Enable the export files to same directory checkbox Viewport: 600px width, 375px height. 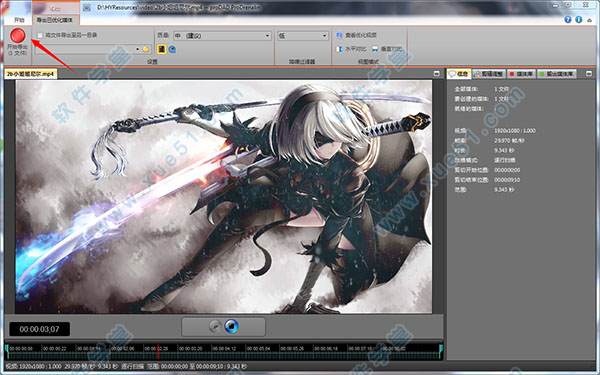40,35
